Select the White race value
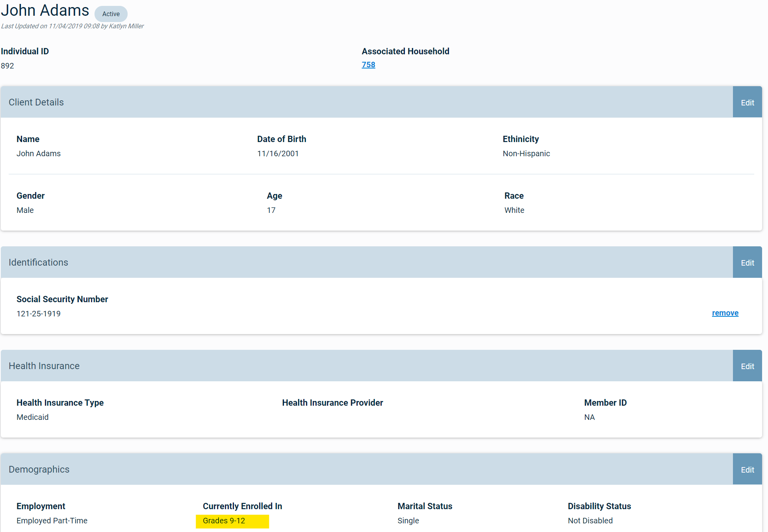 coord(514,210)
